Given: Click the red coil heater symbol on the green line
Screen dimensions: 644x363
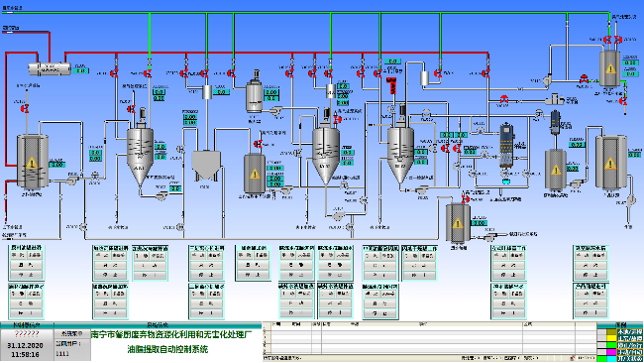Looking at the screenshot, I should point(391,85).
